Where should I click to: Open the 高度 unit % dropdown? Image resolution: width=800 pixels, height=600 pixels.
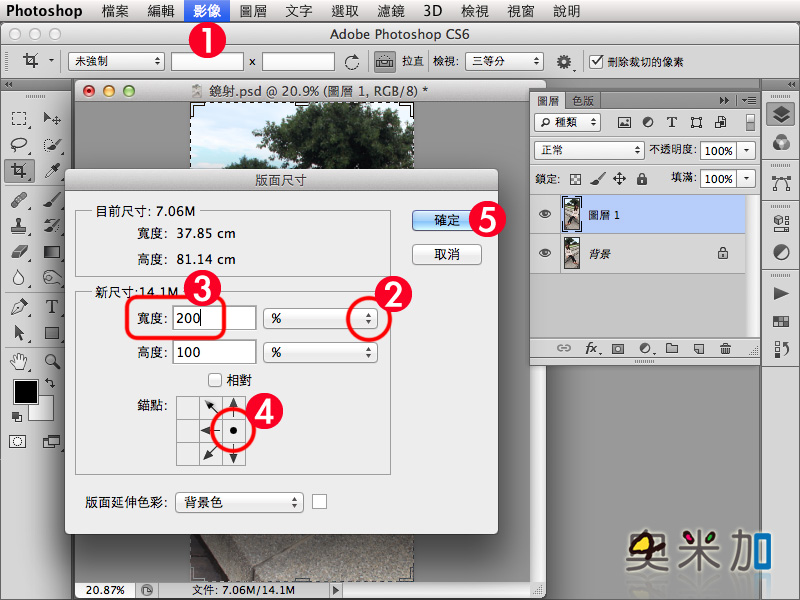[320, 352]
